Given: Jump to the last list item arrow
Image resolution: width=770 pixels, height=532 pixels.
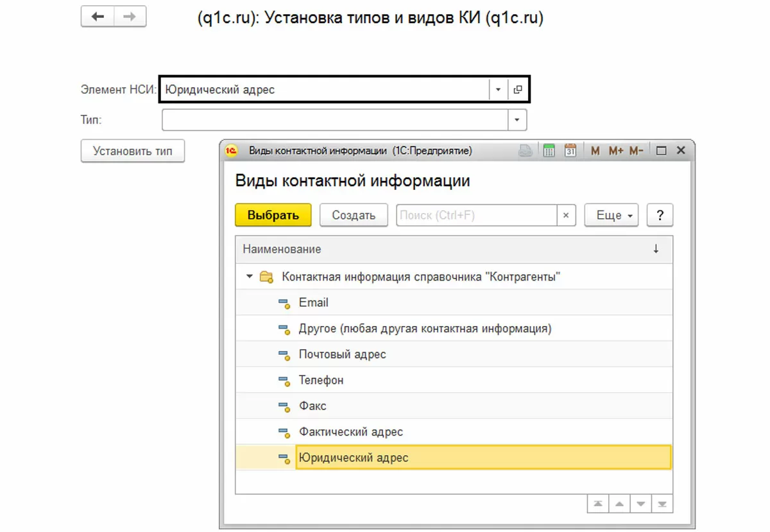Looking at the screenshot, I should click(663, 504).
